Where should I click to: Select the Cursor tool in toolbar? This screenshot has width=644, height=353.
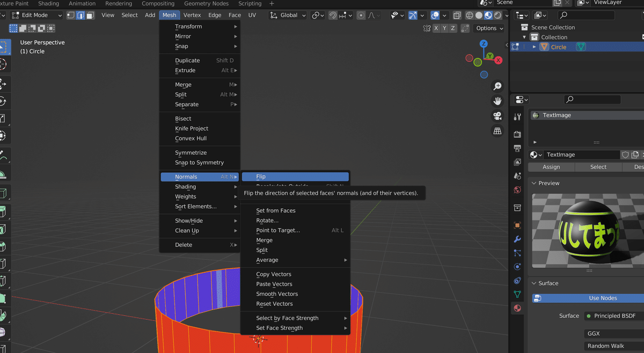tap(3, 64)
